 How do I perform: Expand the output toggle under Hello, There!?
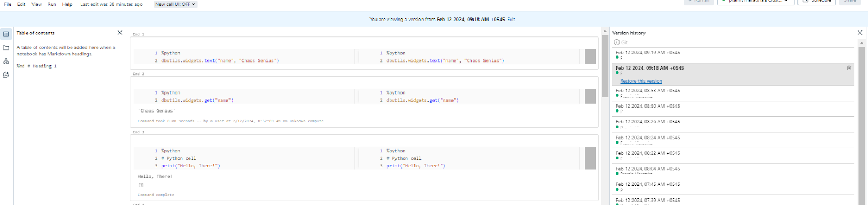(141, 185)
